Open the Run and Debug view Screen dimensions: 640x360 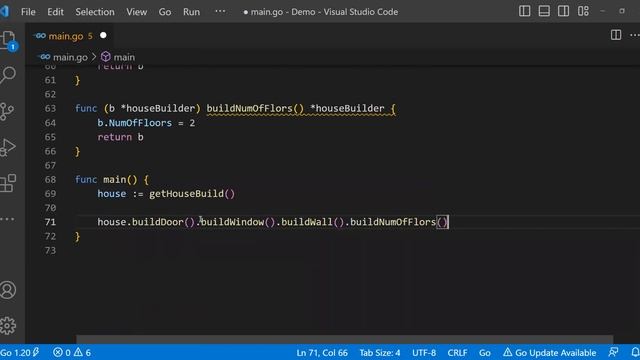[x=8, y=147]
